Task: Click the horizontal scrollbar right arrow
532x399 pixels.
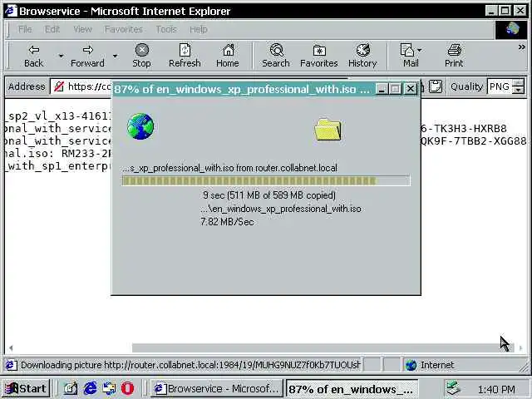Action: tap(520, 347)
